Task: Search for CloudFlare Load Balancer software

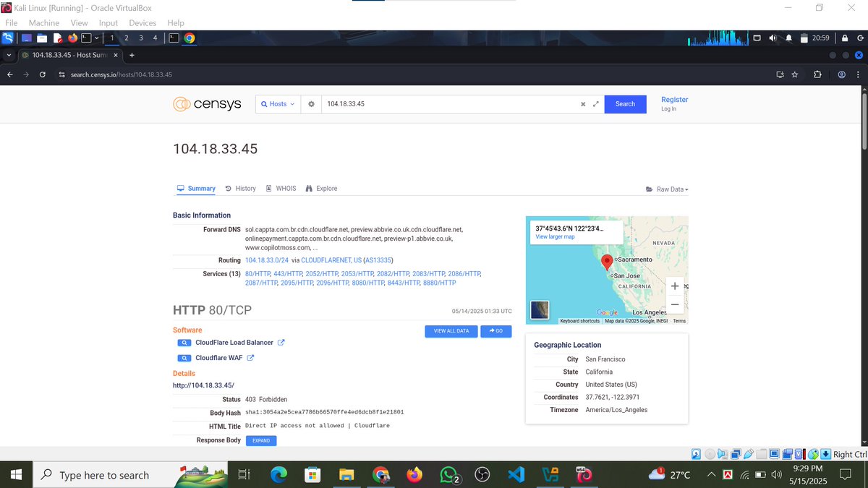Action: point(184,343)
